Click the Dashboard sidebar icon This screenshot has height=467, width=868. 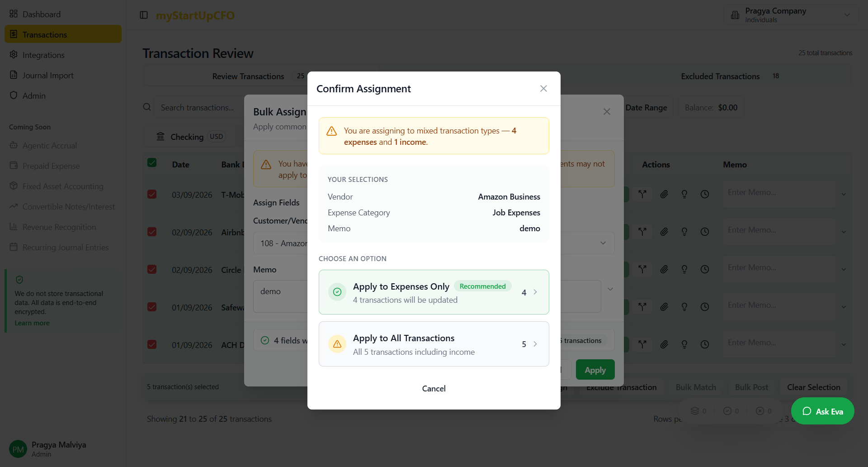[14, 14]
